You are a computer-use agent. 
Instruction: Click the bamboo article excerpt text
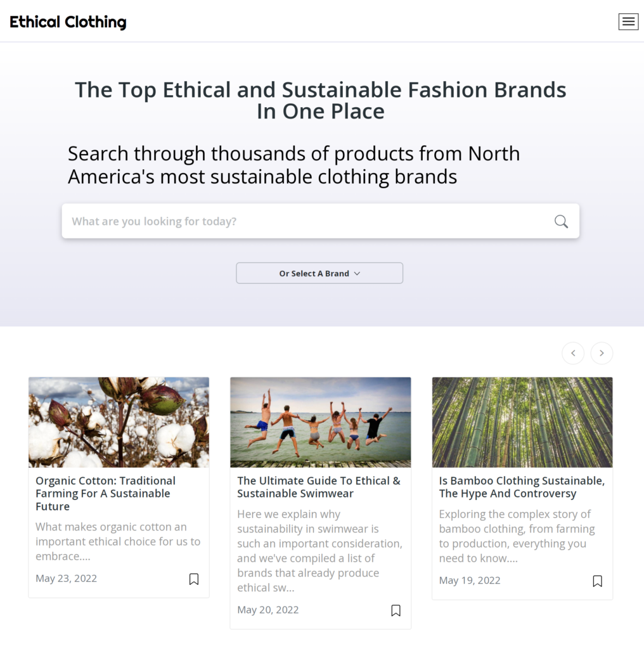point(517,536)
